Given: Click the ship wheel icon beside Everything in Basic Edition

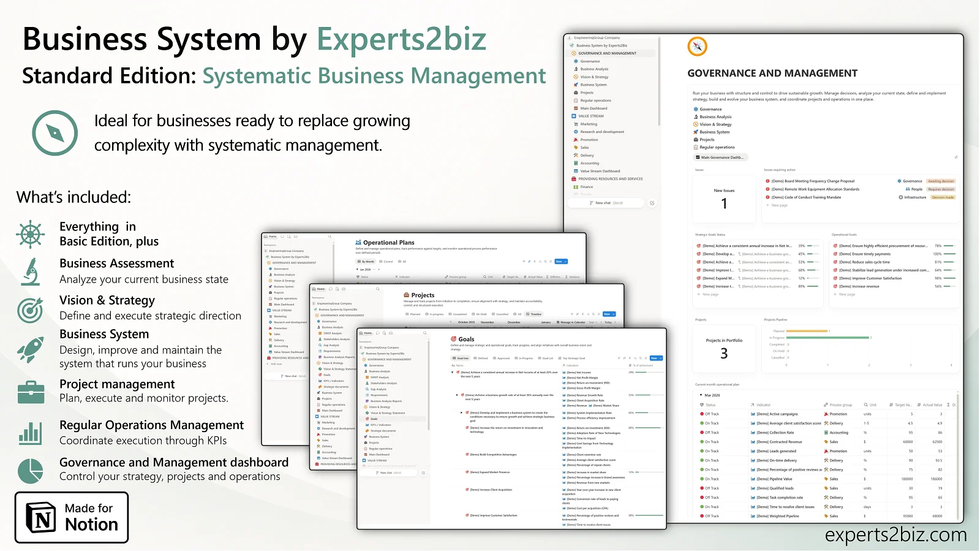Looking at the screenshot, I should pos(30,234).
